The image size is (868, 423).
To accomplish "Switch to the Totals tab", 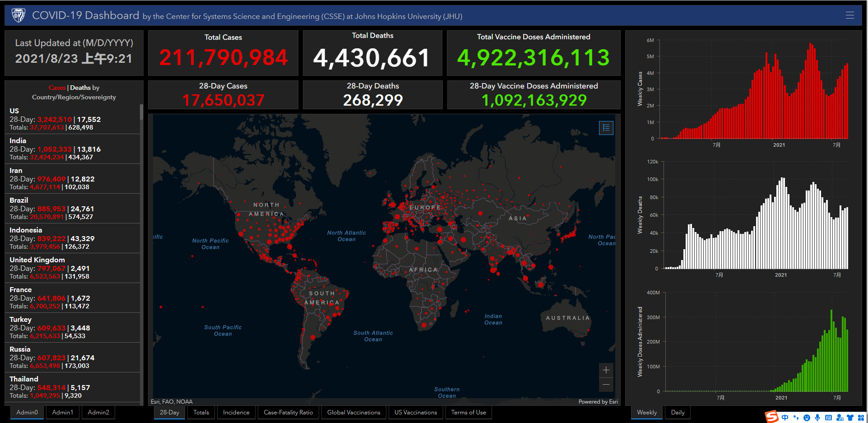I will coord(200,412).
